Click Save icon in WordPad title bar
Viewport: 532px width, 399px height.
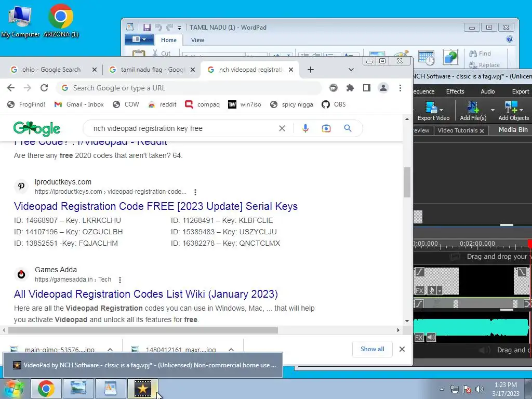147,28
